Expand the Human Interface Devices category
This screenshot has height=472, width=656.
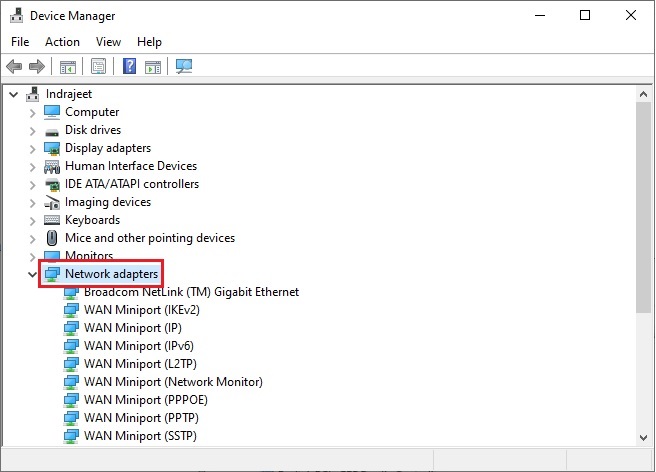point(33,167)
